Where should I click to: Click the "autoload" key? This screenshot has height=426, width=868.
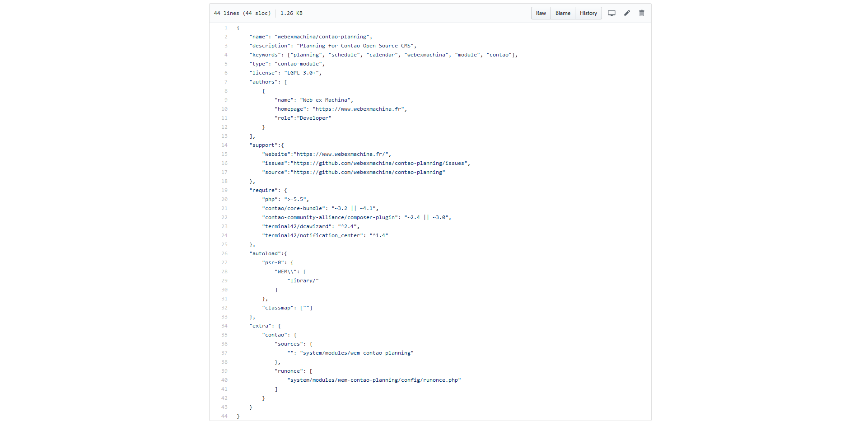tap(265, 253)
